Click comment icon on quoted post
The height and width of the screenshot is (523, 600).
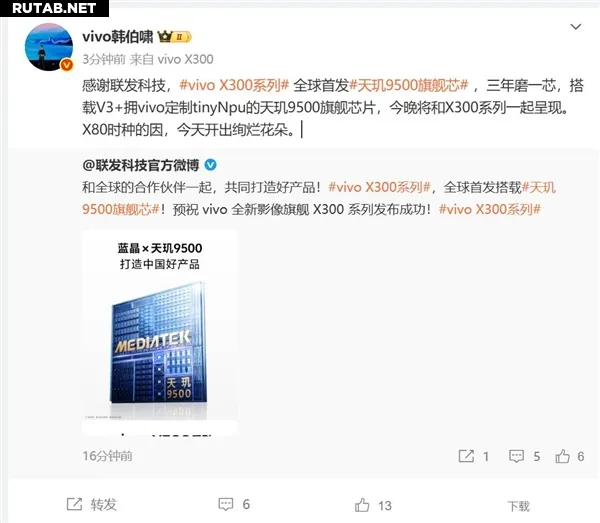coord(516,456)
